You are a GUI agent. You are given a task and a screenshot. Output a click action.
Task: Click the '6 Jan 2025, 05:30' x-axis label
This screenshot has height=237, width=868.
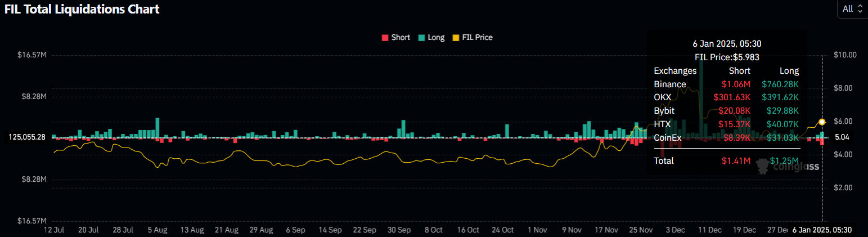(x=822, y=230)
